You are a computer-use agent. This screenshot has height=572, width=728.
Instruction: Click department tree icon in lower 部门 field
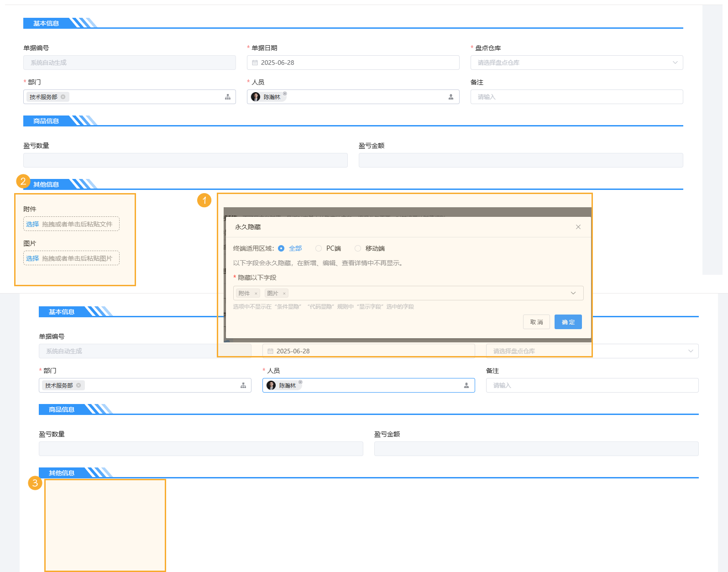coord(243,385)
